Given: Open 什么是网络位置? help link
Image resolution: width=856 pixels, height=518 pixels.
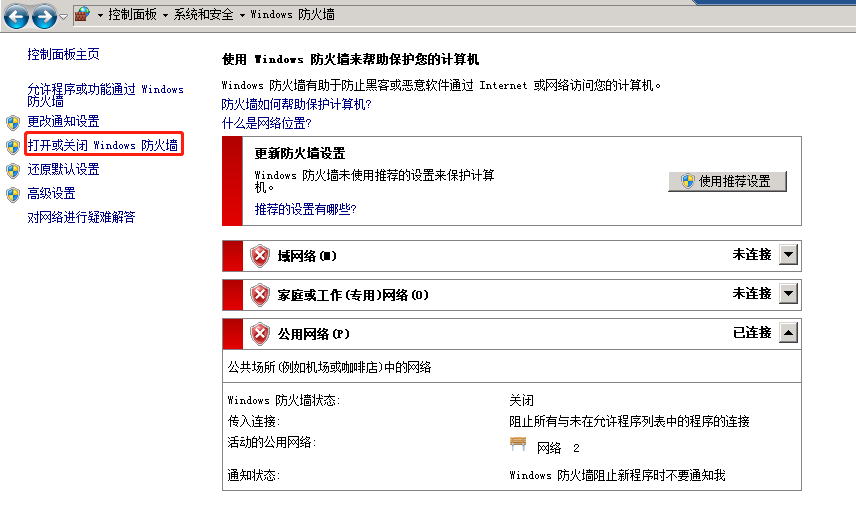Looking at the screenshot, I should (266, 123).
